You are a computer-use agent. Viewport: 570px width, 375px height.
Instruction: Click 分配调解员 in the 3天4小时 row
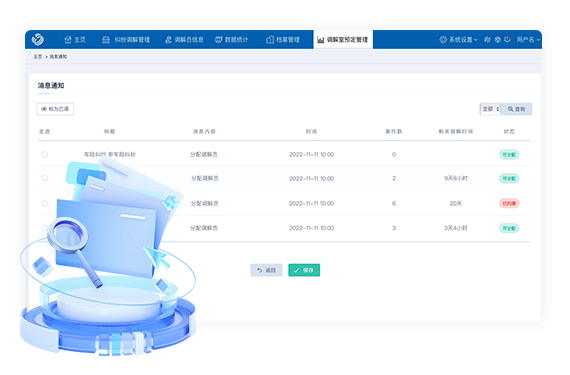pyautogui.click(x=204, y=228)
